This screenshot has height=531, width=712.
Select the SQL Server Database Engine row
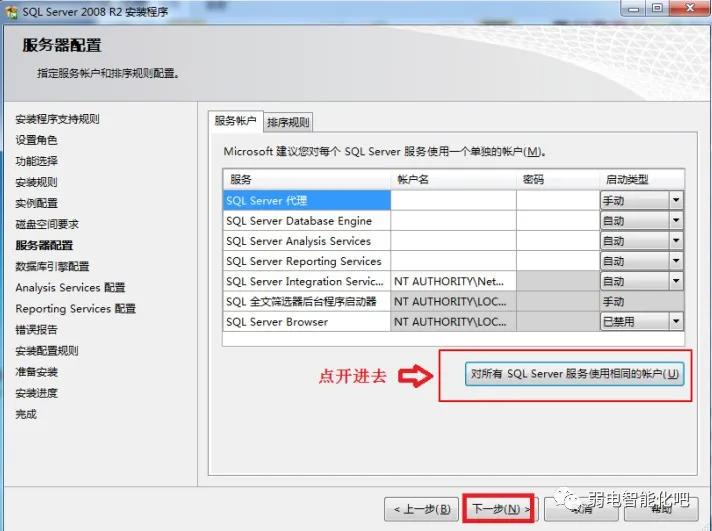click(307, 221)
